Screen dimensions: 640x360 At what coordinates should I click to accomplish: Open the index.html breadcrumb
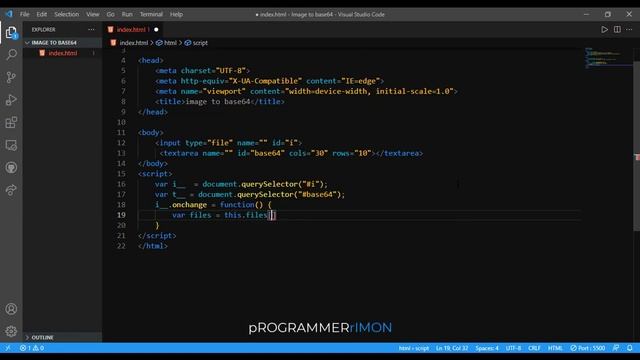click(129, 43)
